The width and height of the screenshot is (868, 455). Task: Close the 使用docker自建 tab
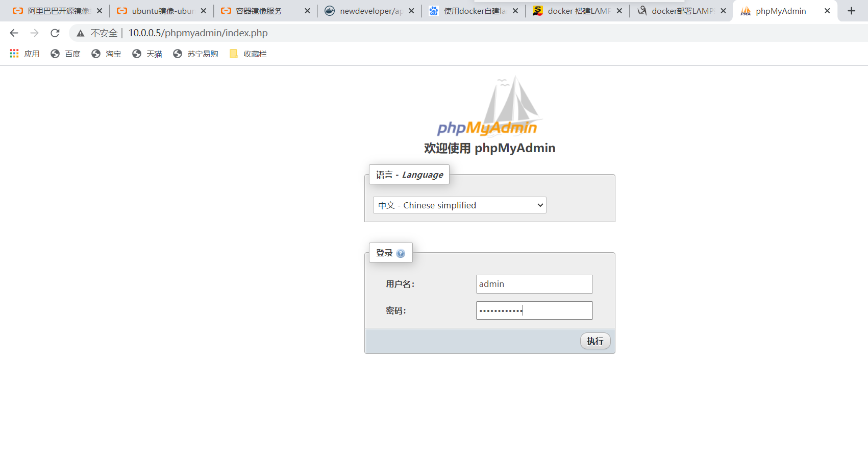(516, 11)
